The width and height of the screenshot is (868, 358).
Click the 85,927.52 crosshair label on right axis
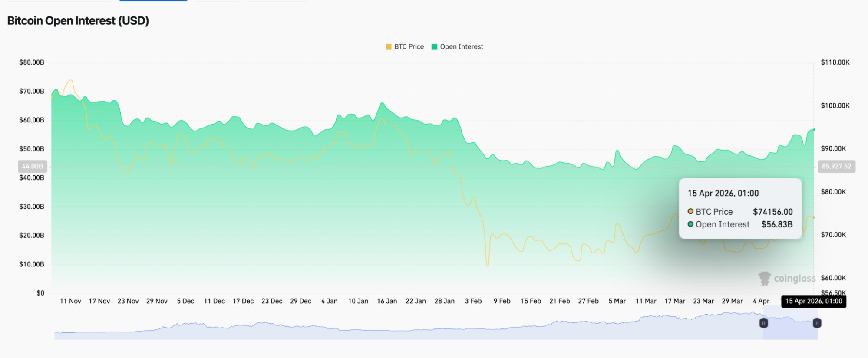coord(836,166)
